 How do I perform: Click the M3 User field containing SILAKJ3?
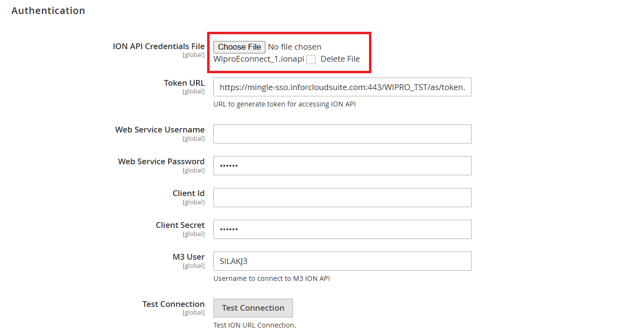[342, 261]
